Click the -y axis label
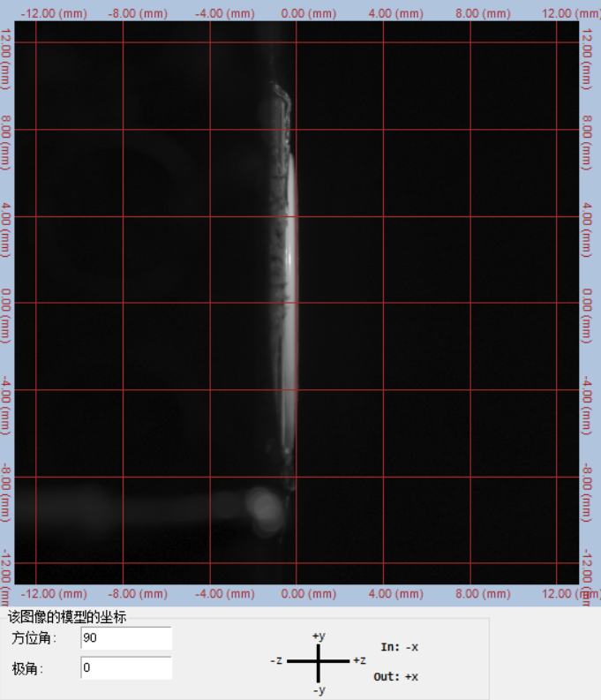Viewport: 601px width, 700px height. pos(319,689)
